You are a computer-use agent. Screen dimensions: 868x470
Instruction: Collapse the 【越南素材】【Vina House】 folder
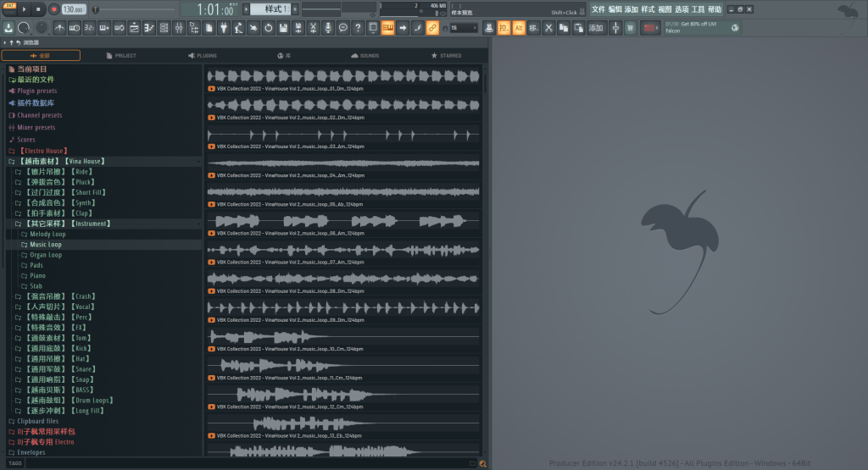[104, 162]
